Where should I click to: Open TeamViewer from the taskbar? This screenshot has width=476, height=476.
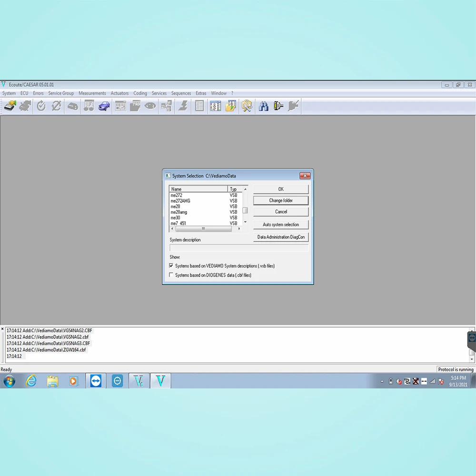[x=96, y=381]
